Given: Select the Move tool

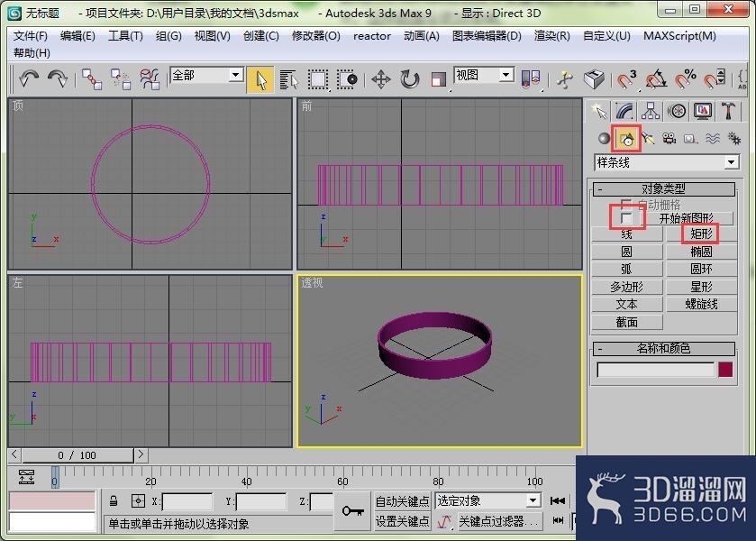Looking at the screenshot, I should [x=381, y=79].
